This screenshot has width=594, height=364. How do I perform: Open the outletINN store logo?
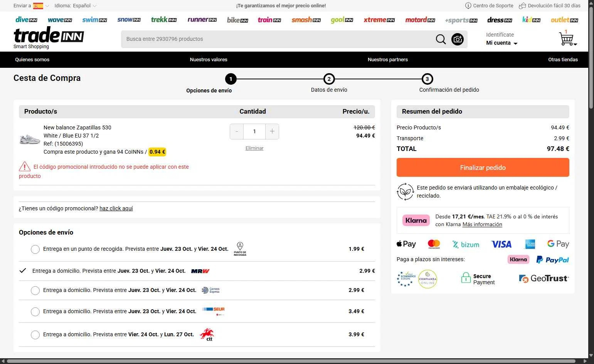(564, 20)
